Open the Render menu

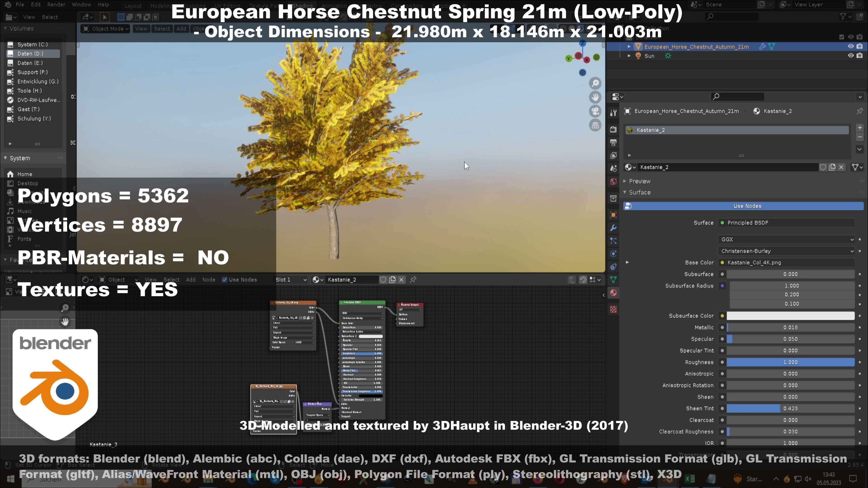coord(56,5)
